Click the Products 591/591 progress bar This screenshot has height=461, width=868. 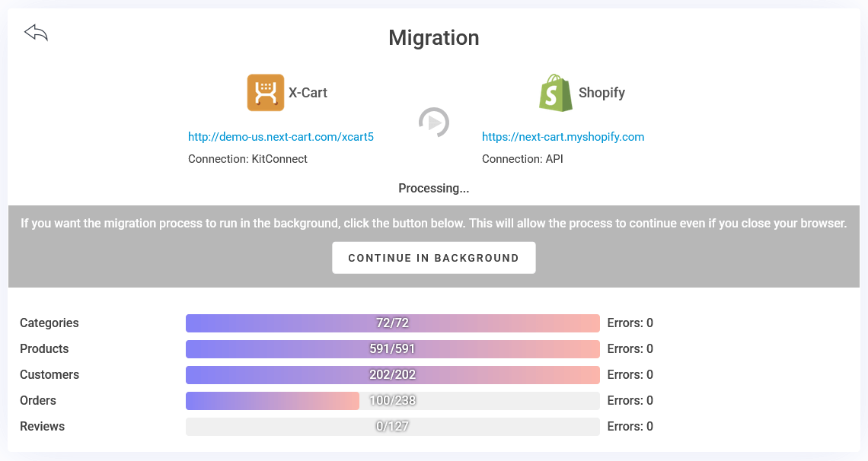click(x=392, y=348)
